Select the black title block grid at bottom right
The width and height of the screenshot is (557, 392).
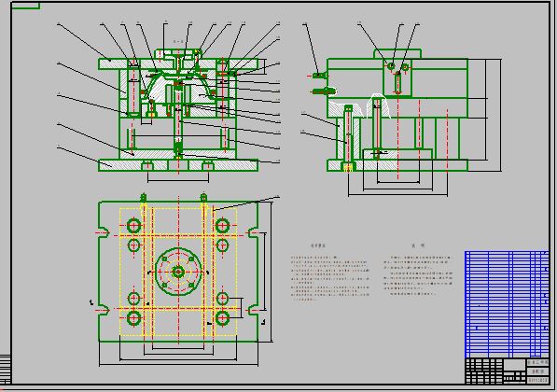(x=507, y=371)
